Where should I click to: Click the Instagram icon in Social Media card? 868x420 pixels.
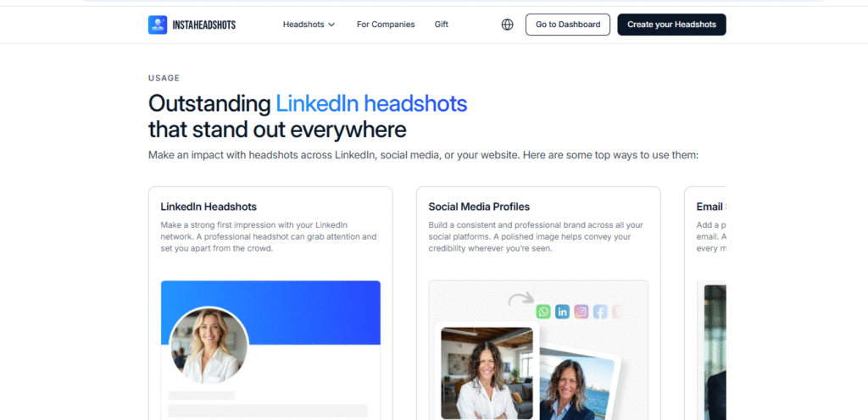[581, 312]
